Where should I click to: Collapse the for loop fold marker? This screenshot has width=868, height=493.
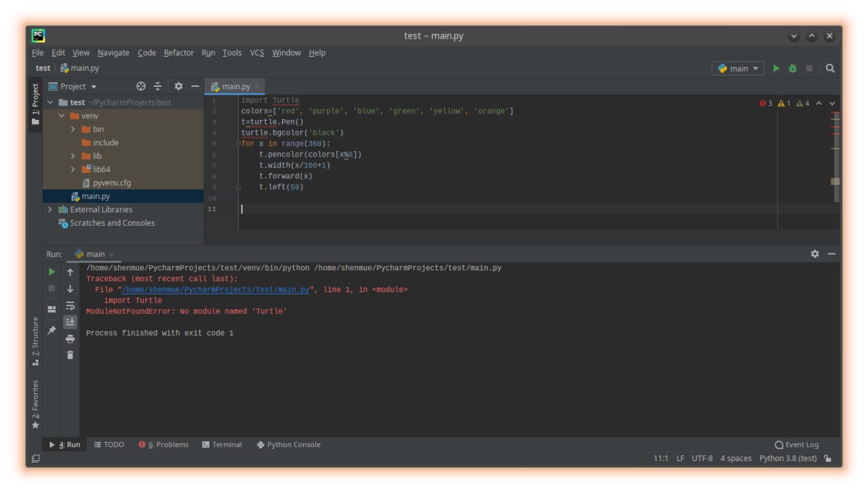(238, 144)
